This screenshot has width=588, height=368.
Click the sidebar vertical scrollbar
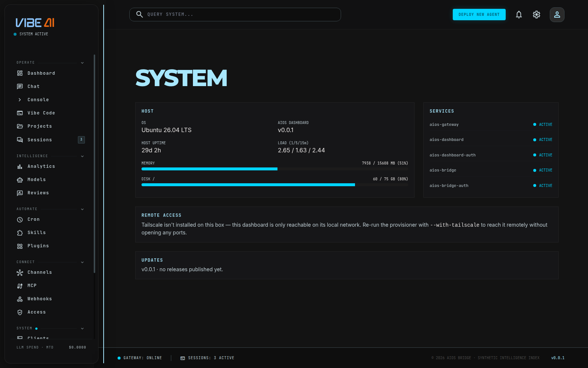click(94, 164)
